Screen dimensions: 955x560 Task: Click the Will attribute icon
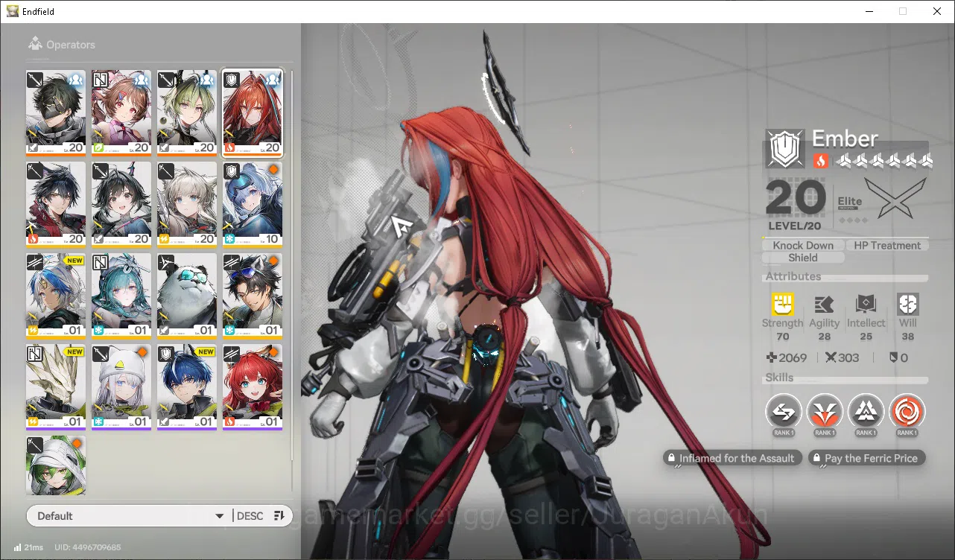908,304
